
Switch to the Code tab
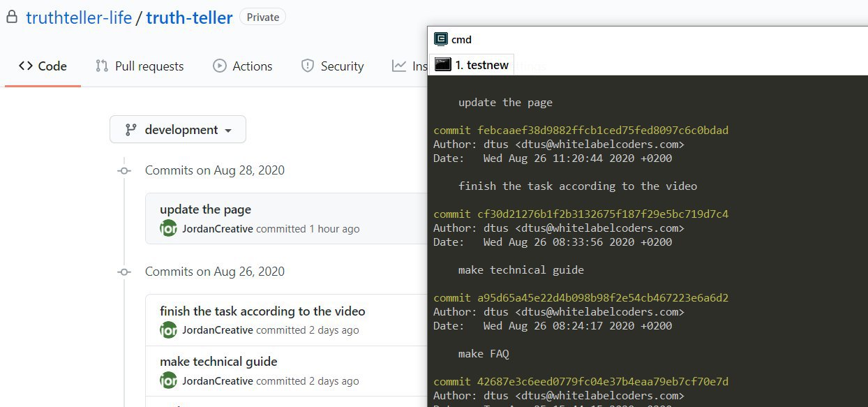coord(43,66)
